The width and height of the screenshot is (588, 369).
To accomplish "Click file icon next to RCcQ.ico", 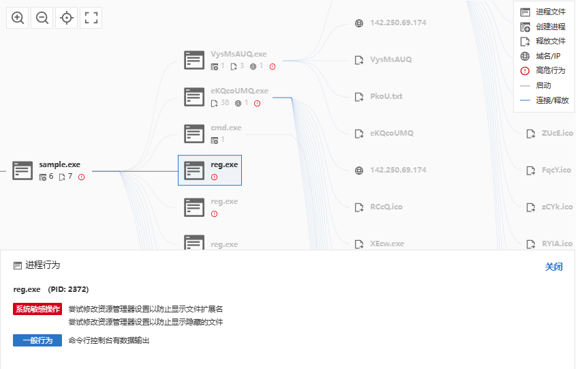I will [359, 207].
